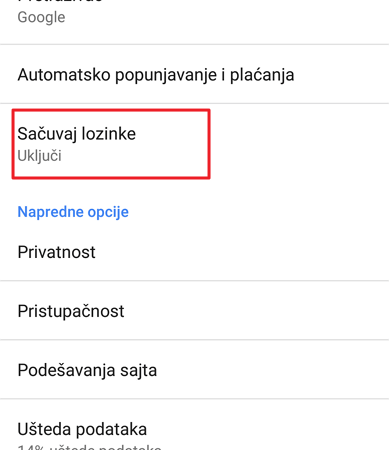Tap the word Automatsko in the autofill row
The width and height of the screenshot is (389, 450).
pyautogui.click(x=64, y=74)
